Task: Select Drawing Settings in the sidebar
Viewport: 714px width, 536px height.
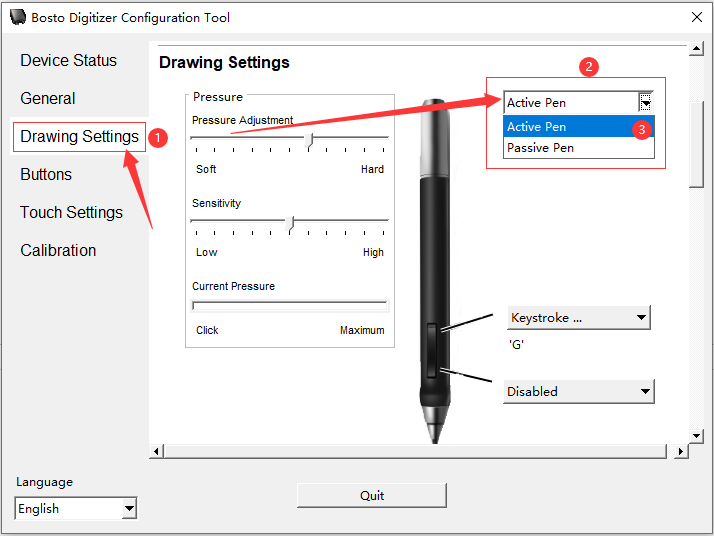Action: click(79, 137)
